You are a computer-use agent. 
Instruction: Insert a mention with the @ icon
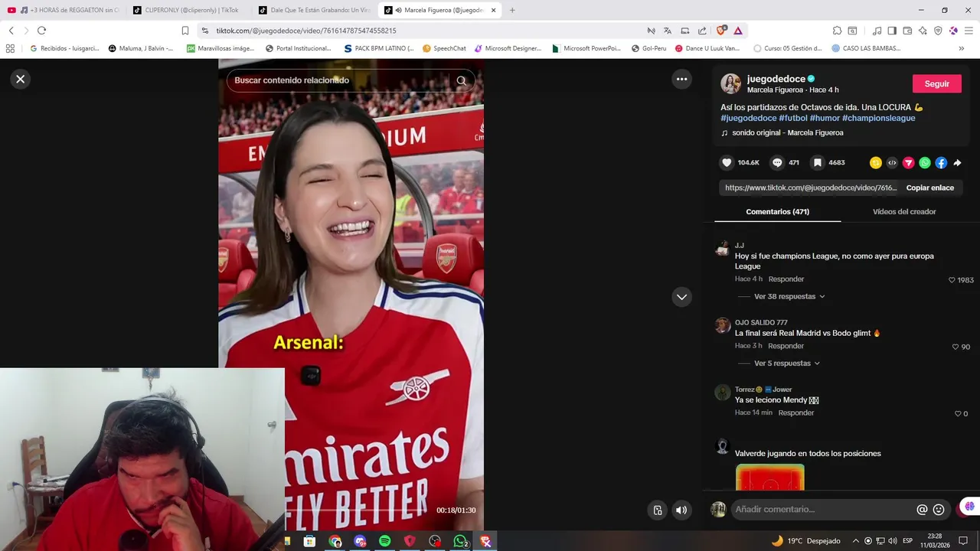point(922,510)
